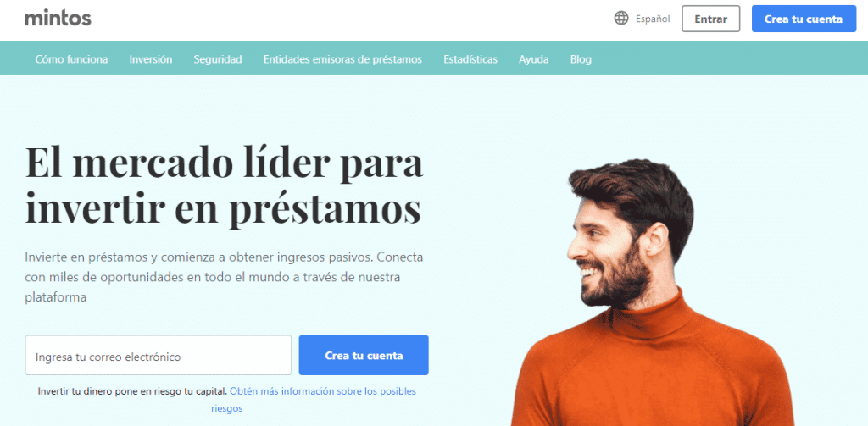
Task: Open Entidades emisoras de préstamos
Action: click(342, 59)
